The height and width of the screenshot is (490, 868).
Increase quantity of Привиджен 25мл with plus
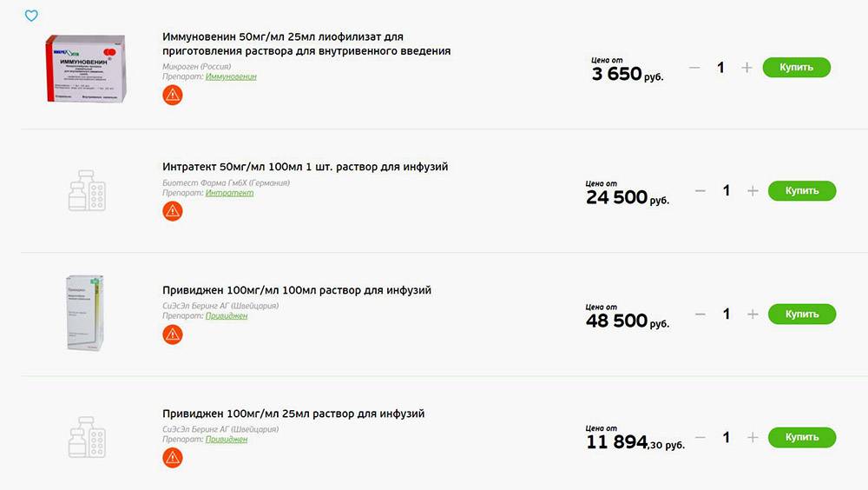[x=753, y=437]
